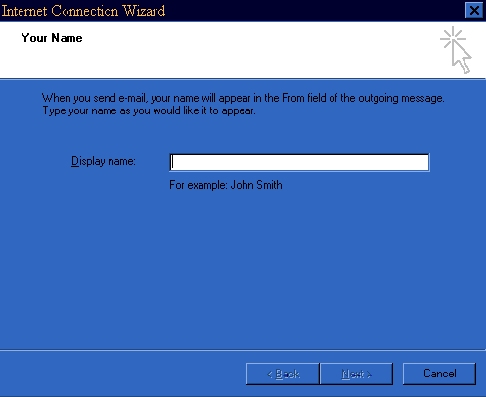Viewport: 486px width, 397px height.
Task: Click the grayed-out Next button
Action: click(x=356, y=374)
